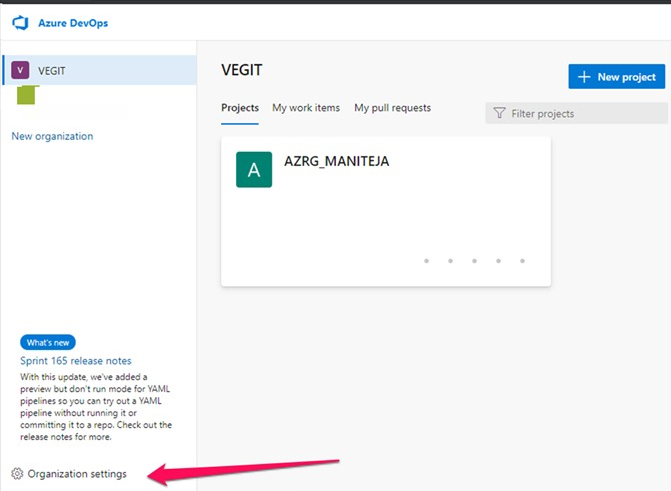Click the first dot in project card
Screen dimensions: 671x491
click(x=426, y=261)
